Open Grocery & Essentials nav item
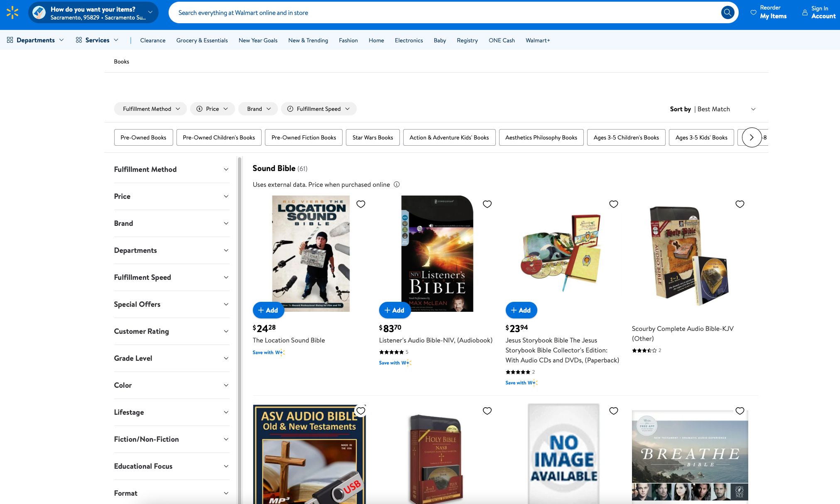840x504 pixels. (x=202, y=40)
